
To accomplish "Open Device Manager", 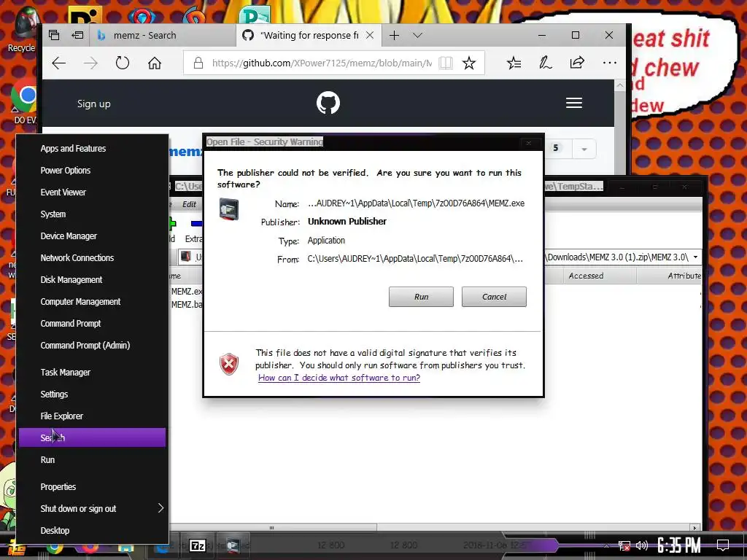I will point(69,236).
